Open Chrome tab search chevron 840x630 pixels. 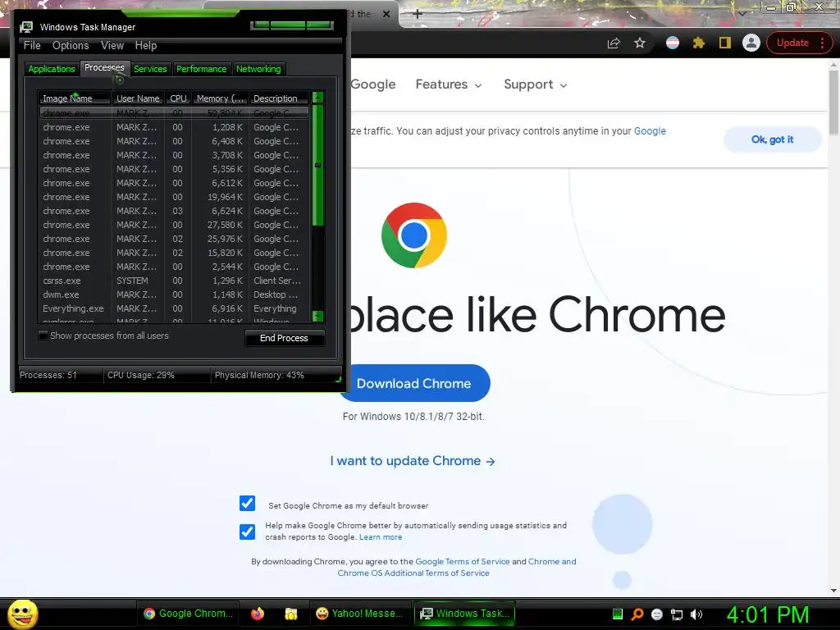pos(742,13)
